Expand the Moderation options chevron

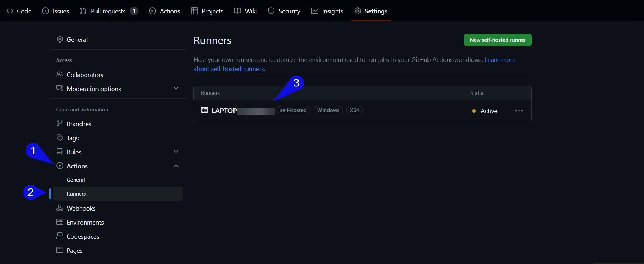coord(176,88)
